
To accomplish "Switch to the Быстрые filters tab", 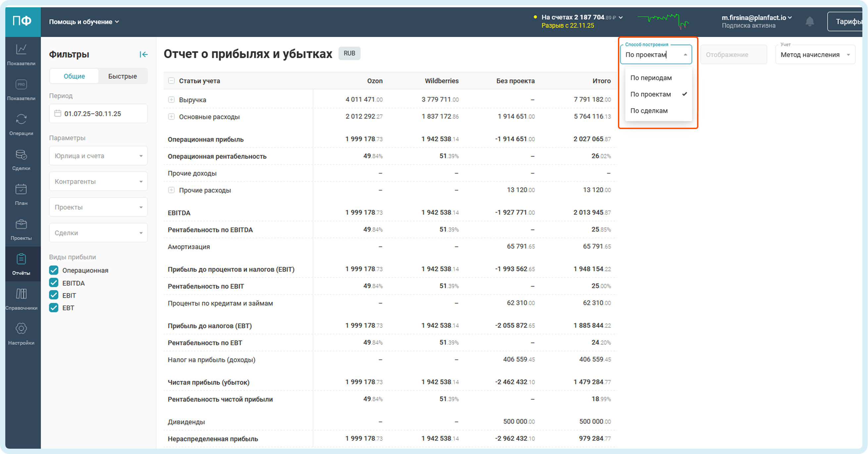I will tap(122, 76).
